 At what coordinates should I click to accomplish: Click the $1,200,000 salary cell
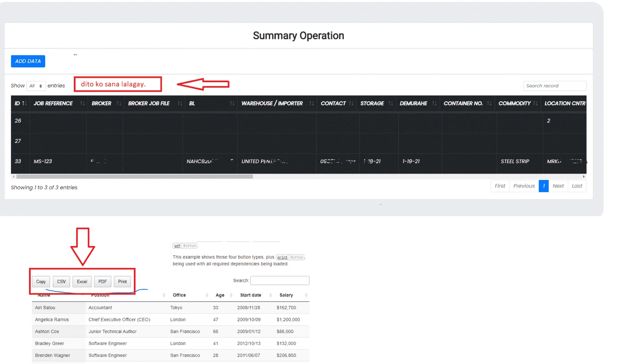[288, 320]
